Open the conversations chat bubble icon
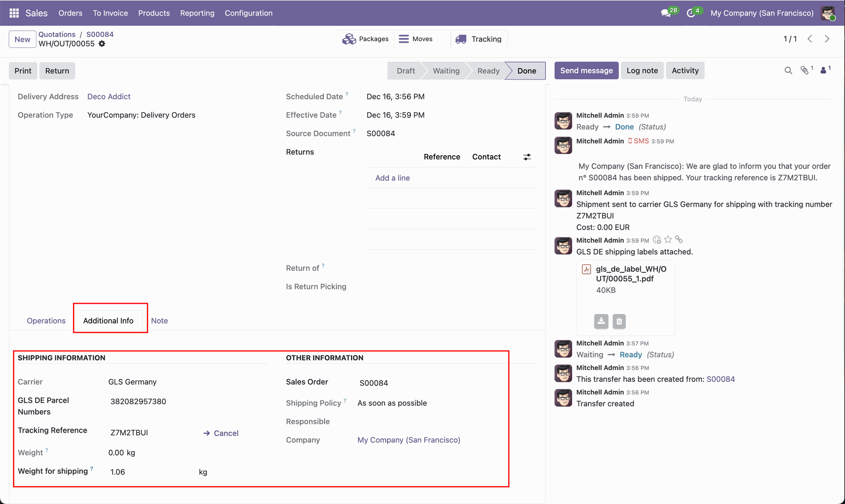Screen dimensions: 845x504 pyautogui.click(x=666, y=13)
